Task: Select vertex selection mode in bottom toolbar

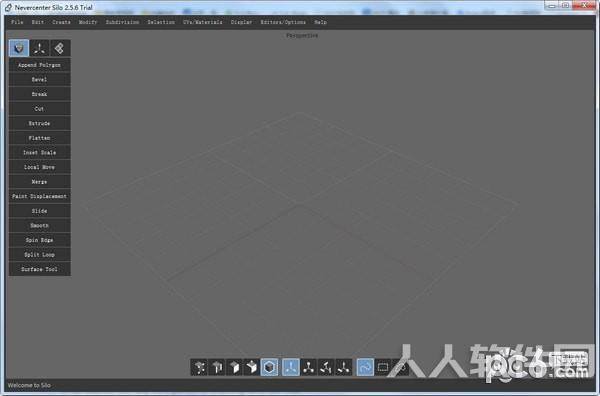Action: tap(199, 367)
